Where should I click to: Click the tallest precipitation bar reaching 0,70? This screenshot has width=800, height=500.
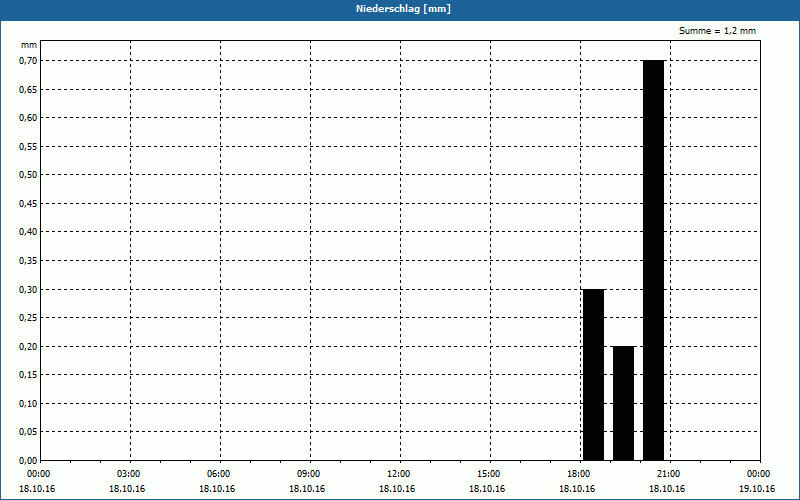tap(654, 260)
